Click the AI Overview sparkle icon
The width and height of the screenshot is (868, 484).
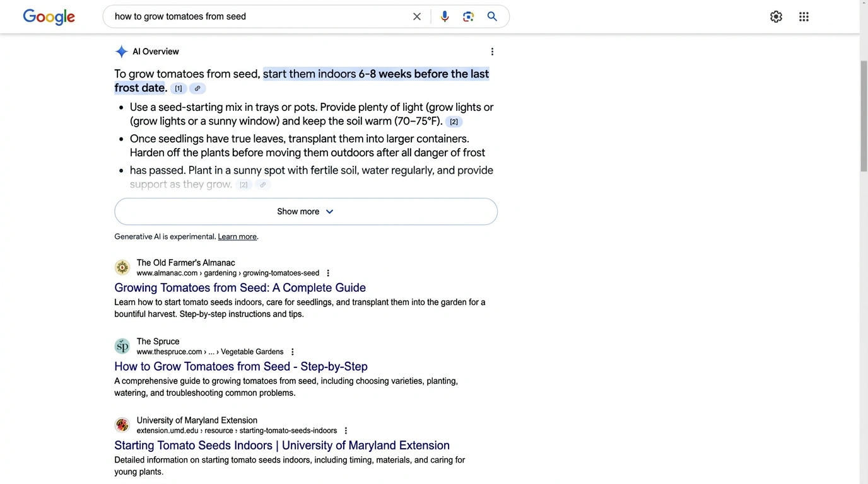(x=121, y=52)
